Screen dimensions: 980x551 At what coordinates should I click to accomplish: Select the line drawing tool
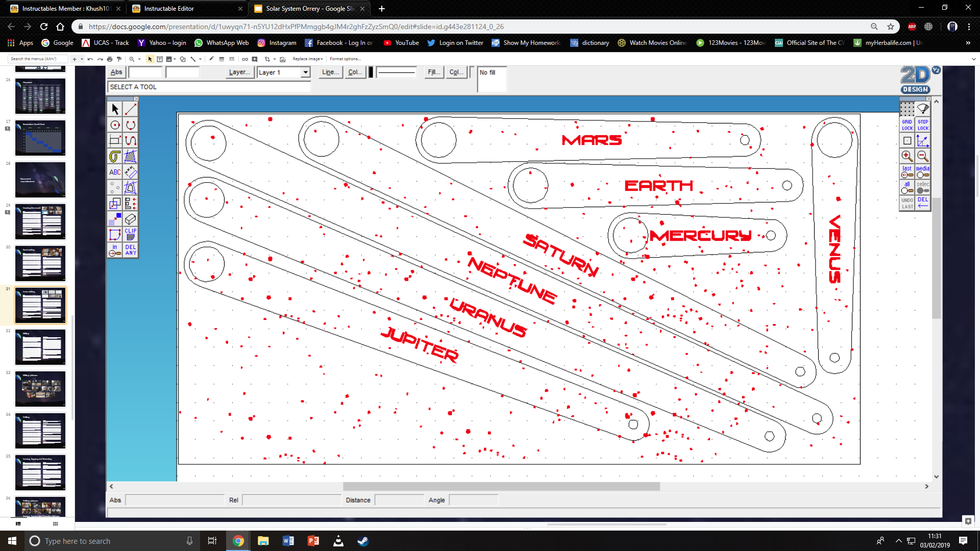tap(131, 109)
